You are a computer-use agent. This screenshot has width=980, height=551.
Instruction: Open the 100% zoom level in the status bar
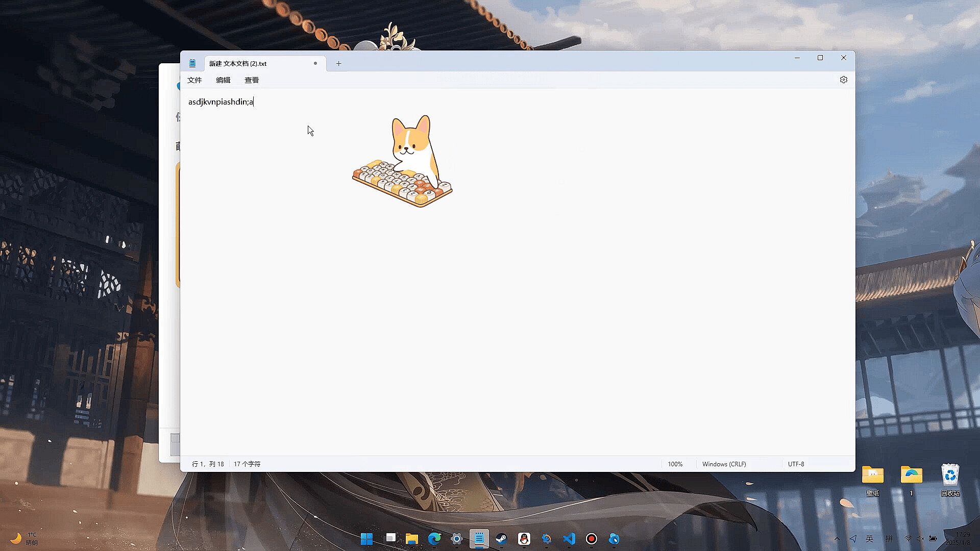pos(675,464)
